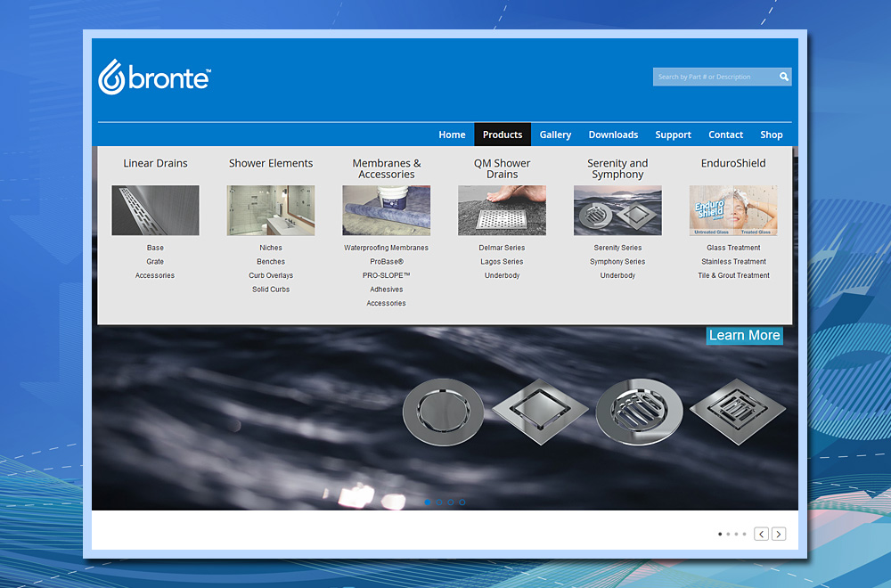Select the third banner slide dot
The image size is (891, 588).
point(451,502)
